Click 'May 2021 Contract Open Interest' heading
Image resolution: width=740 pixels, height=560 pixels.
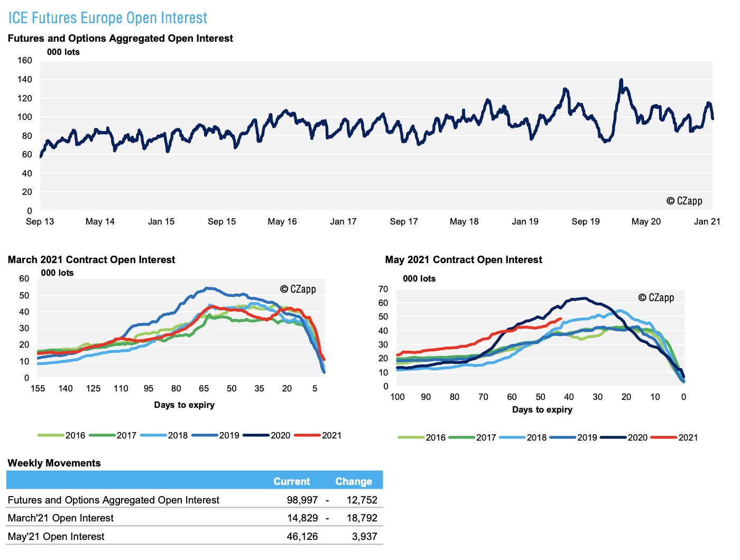pos(464,260)
